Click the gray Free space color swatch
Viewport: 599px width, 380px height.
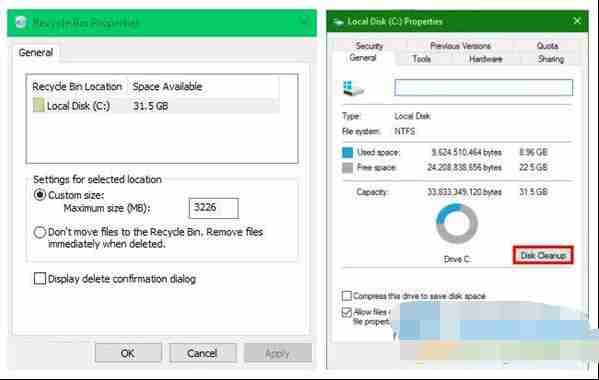pos(348,168)
